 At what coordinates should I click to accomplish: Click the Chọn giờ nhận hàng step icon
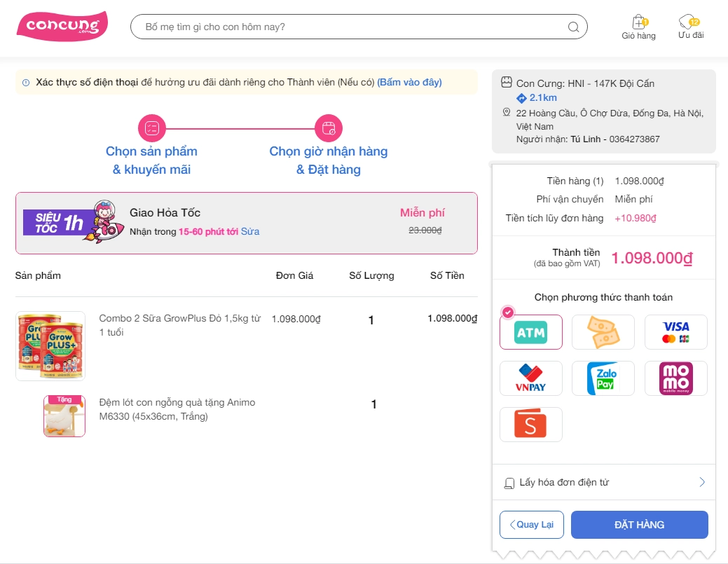click(x=328, y=128)
